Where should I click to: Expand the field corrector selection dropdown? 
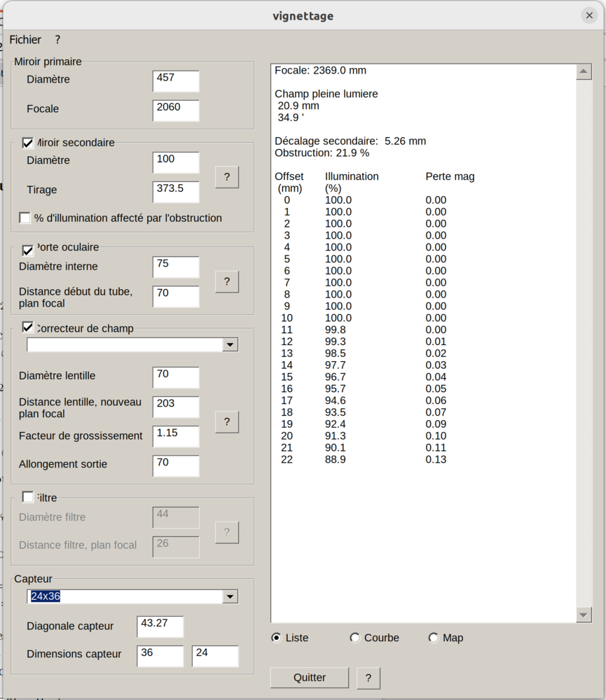[230, 344]
